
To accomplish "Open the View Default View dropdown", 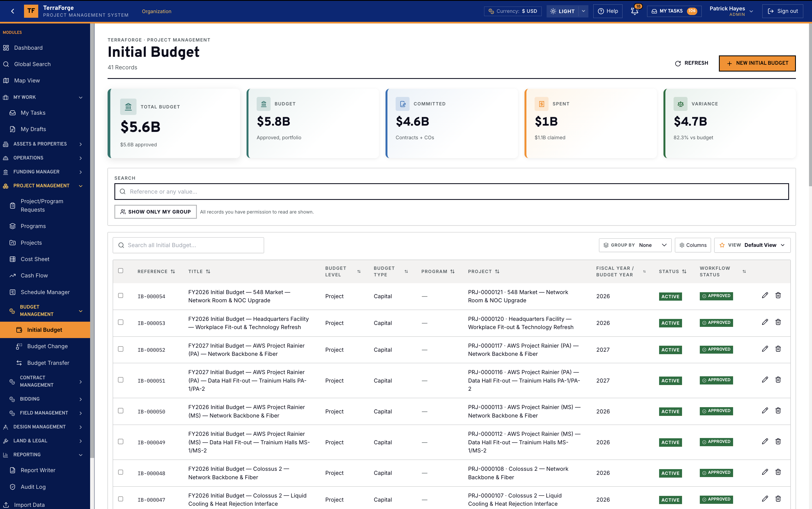I will pos(752,245).
